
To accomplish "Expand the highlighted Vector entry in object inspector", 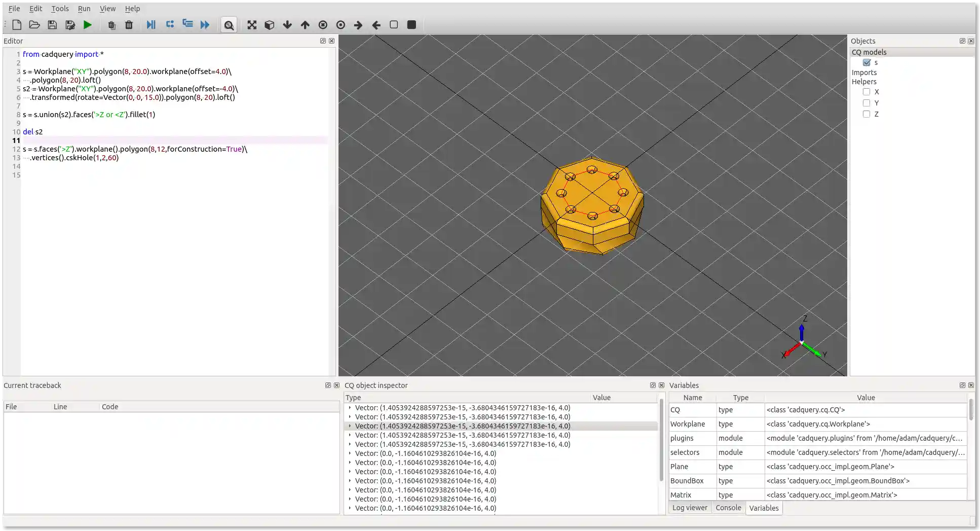I will tap(350, 426).
